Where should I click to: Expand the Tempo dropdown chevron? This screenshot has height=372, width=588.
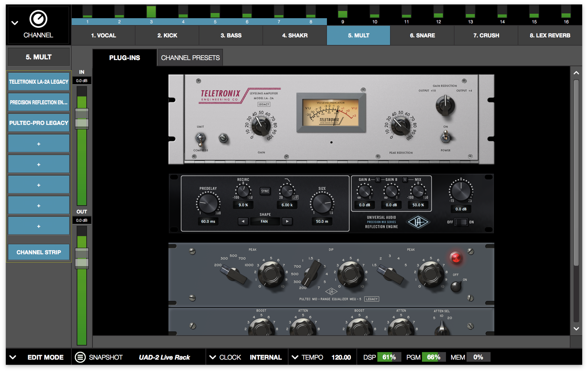tap(295, 357)
